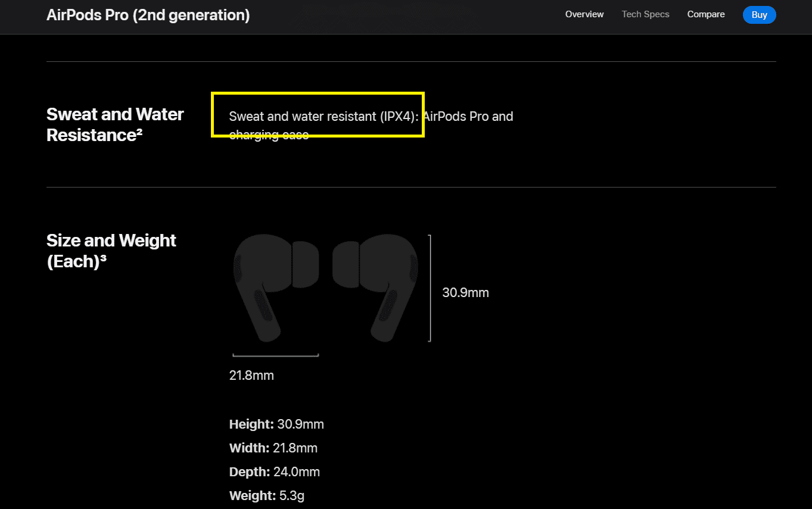Click the Weight: 5.3g spec line
Screen dimensions: 812x509
[x=267, y=496]
